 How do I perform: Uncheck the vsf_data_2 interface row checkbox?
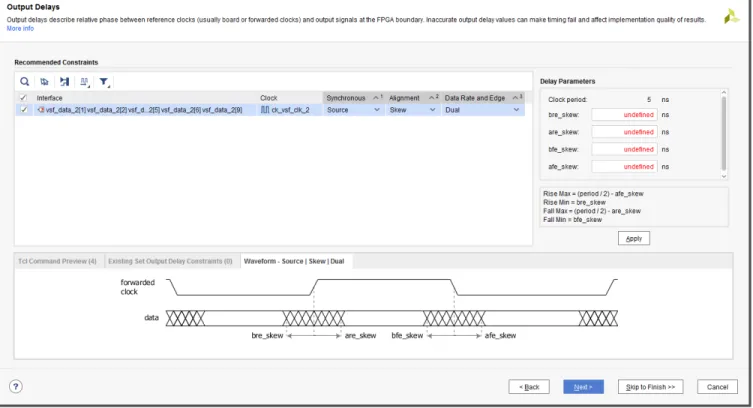pyautogui.click(x=24, y=110)
